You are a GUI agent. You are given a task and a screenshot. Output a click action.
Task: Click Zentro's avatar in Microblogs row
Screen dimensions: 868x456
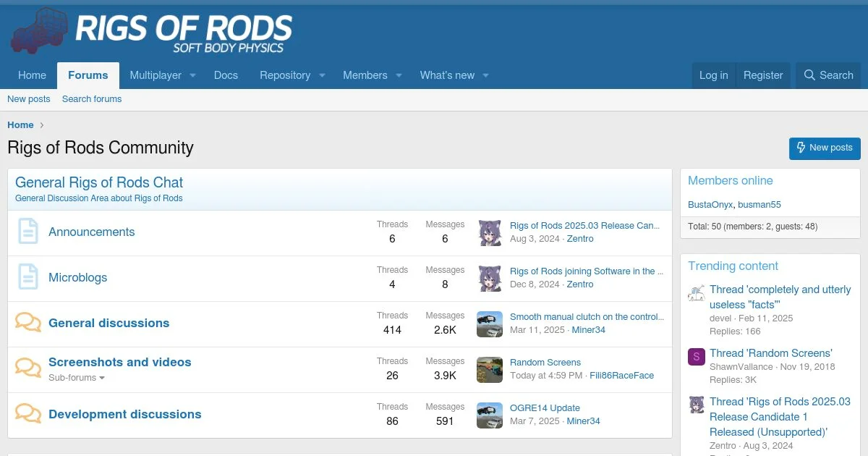tap(490, 278)
